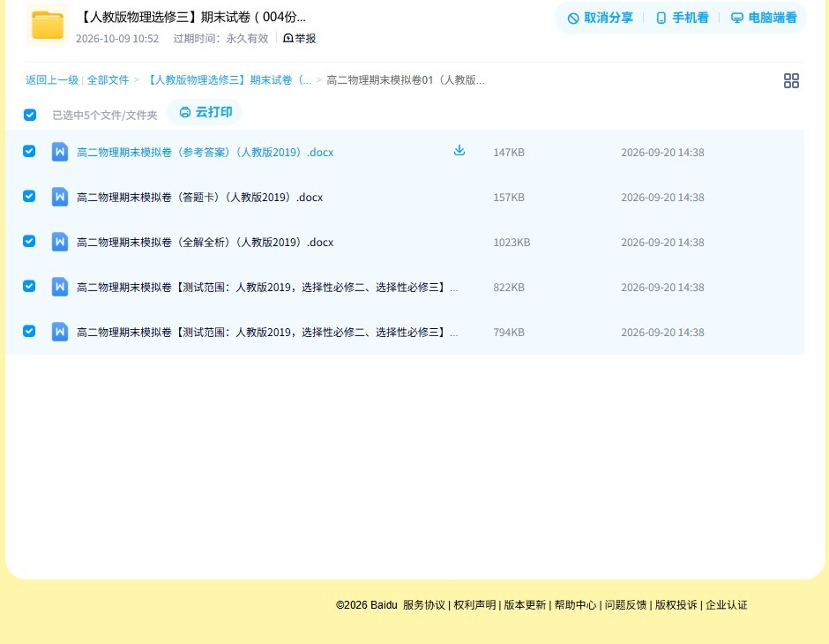The width and height of the screenshot is (829, 644).
Task: Open the 问题反馈 footer link
Action: [626, 605]
